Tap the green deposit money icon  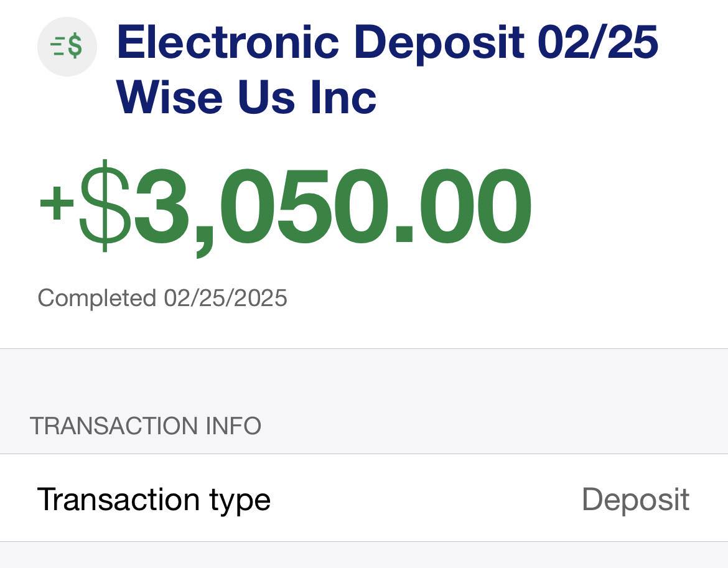coord(67,47)
